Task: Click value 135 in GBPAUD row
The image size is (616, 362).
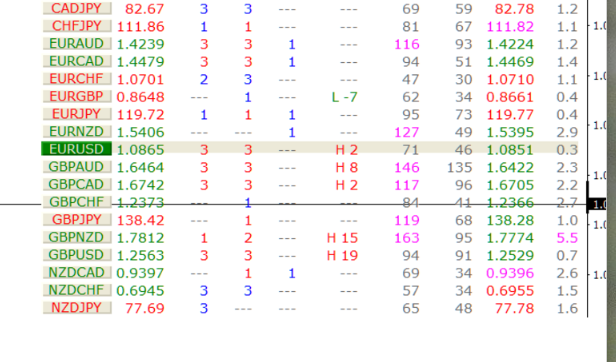Action: [460, 167]
